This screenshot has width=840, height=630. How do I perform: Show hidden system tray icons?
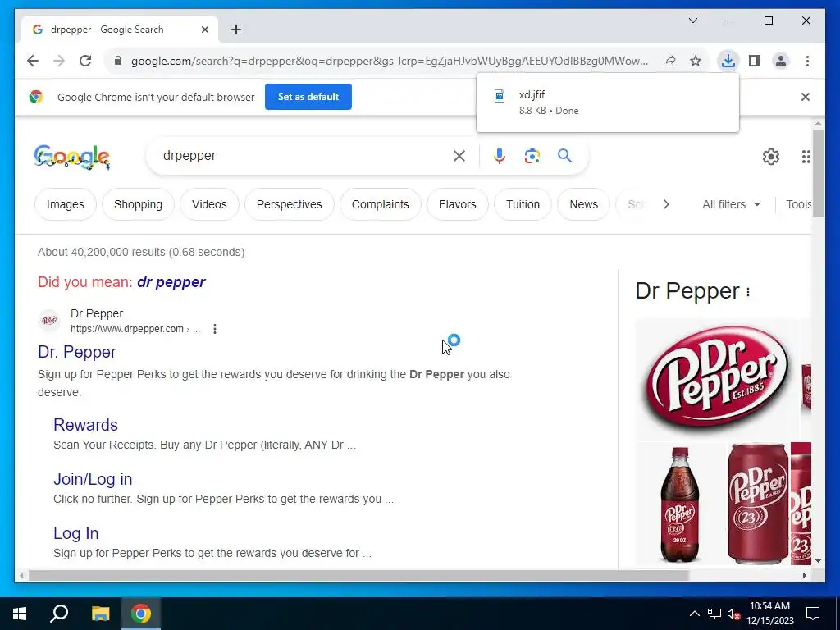point(694,614)
